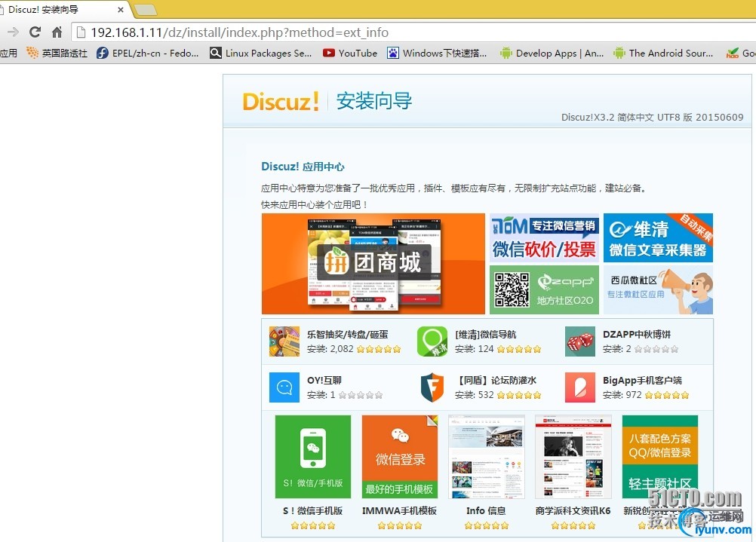756x542 pixels.
Task: Open the YouTube bookmark
Action: (350, 53)
